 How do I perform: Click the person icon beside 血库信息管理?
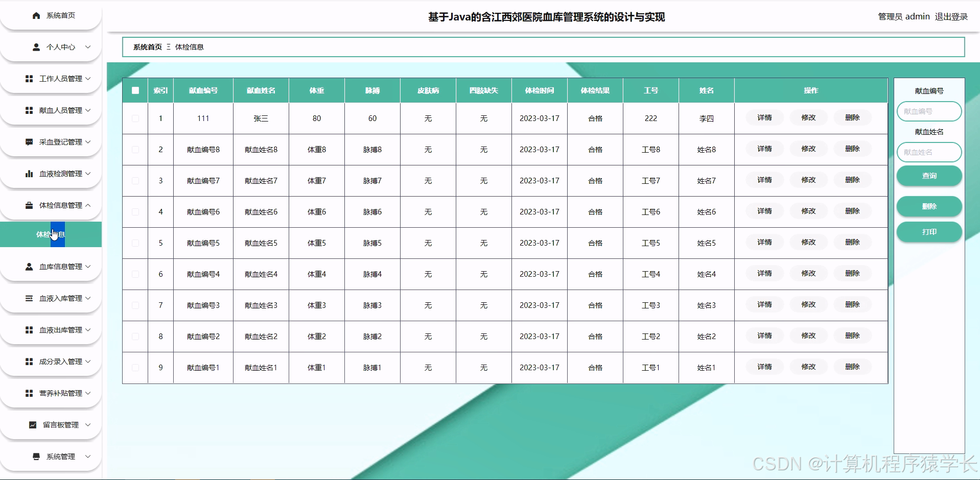(x=29, y=267)
